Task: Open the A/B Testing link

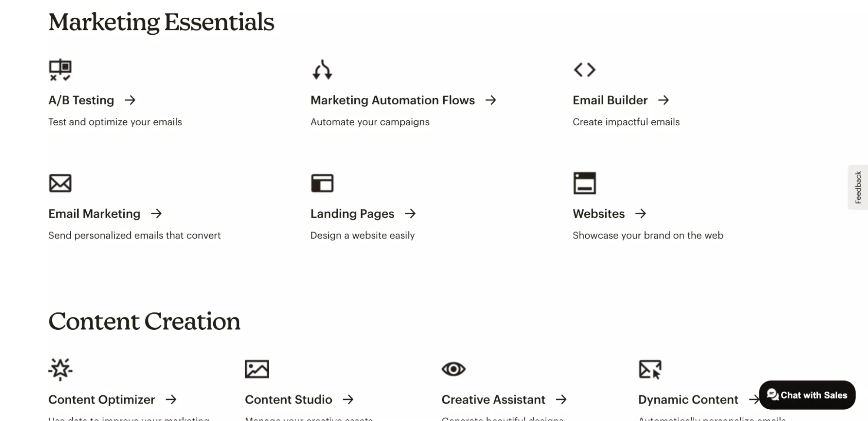Action: [81, 100]
